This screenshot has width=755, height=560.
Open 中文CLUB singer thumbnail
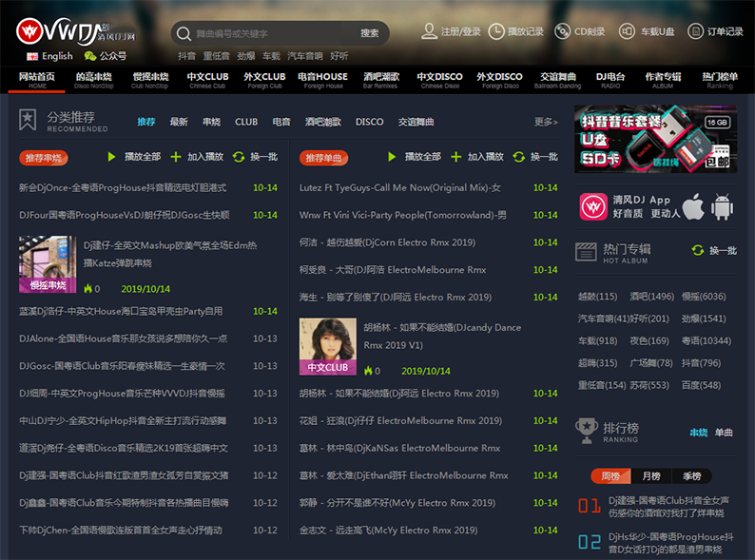[x=328, y=346]
